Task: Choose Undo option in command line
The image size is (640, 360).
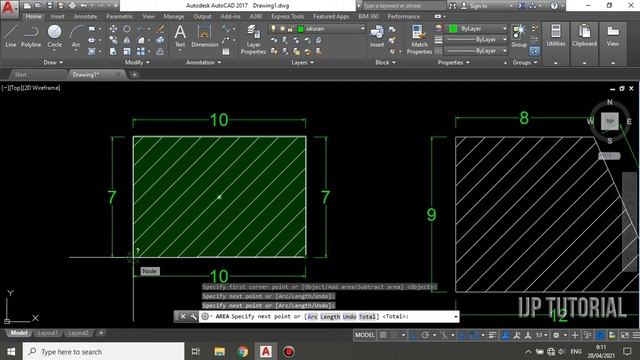Action: 349,317
